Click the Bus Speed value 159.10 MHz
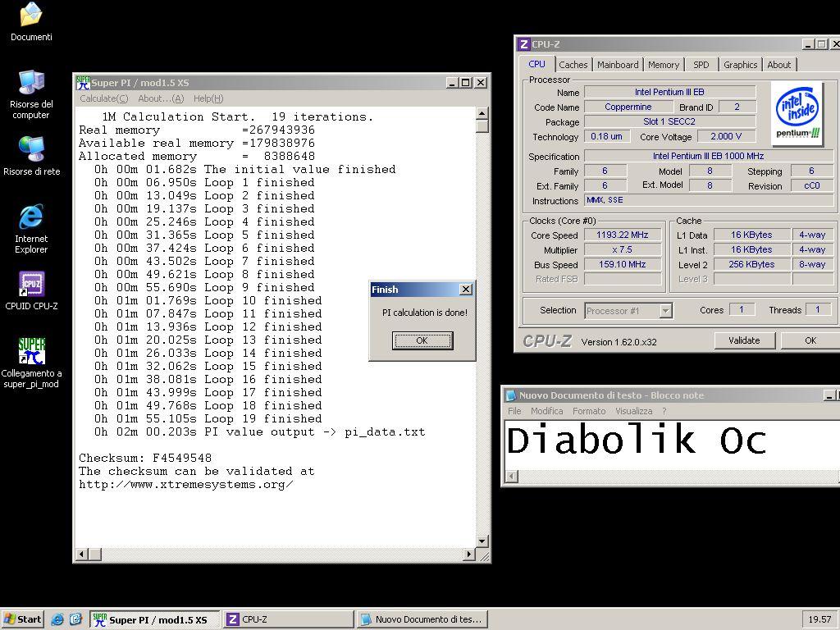The width and height of the screenshot is (840, 630). click(623, 264)
